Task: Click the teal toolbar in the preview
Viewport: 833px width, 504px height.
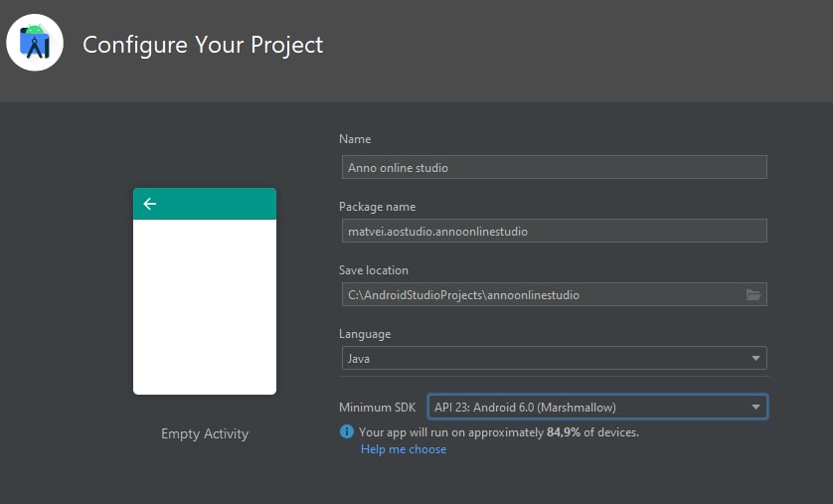Action: click(205, 204)
